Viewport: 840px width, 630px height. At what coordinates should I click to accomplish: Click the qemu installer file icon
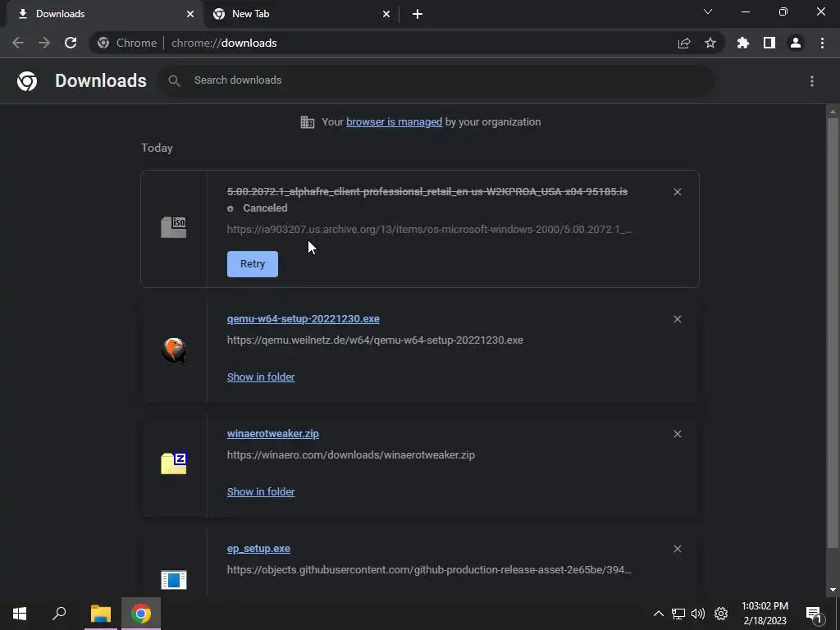[174, 349]
